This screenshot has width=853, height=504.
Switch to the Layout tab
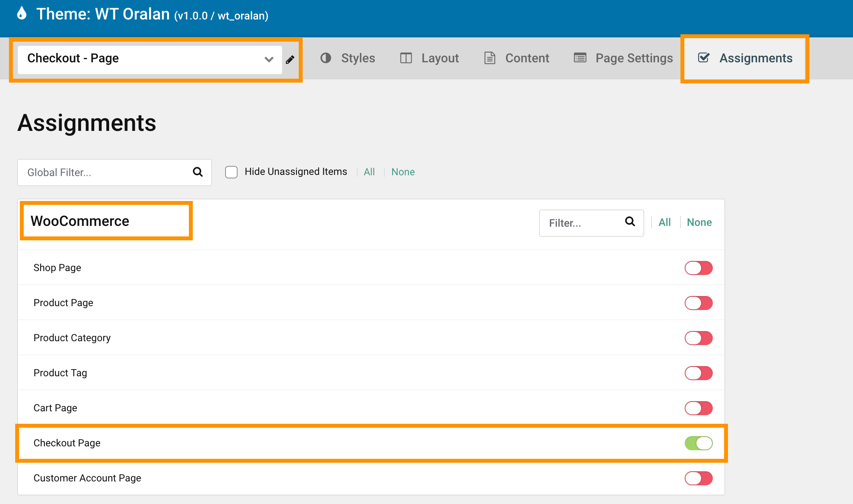pyautogui.click(x=430, y=58)
